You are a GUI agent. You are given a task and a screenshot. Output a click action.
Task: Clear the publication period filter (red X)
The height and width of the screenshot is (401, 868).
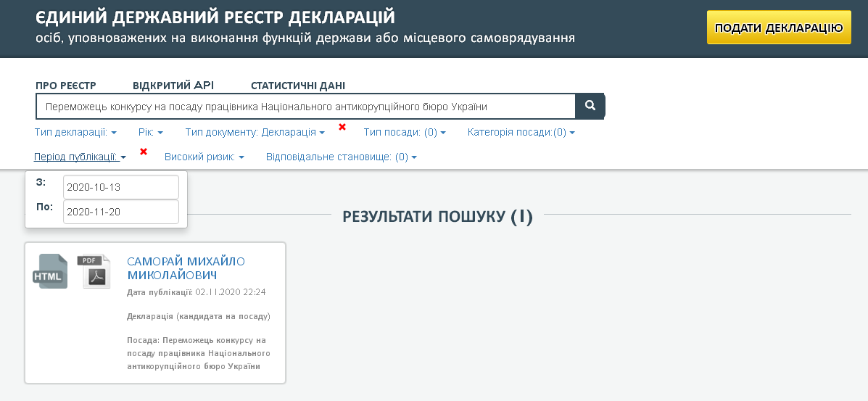(x=144, y=152)
